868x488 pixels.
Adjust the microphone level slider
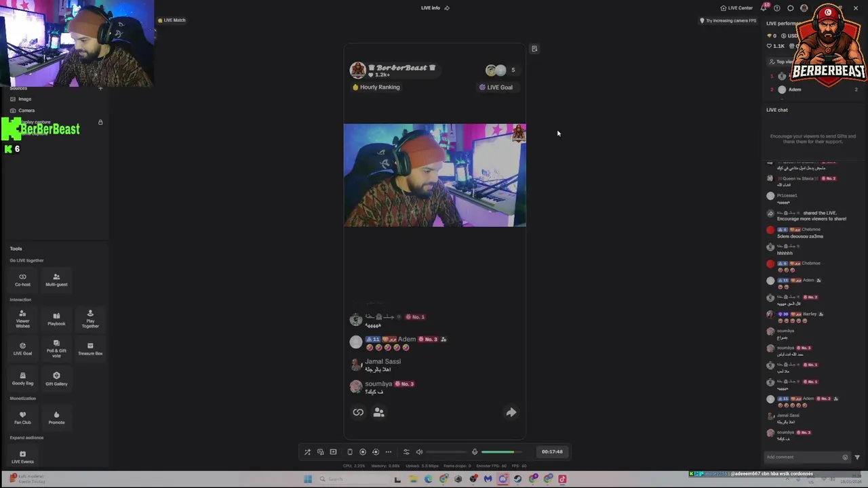[502, 452]
